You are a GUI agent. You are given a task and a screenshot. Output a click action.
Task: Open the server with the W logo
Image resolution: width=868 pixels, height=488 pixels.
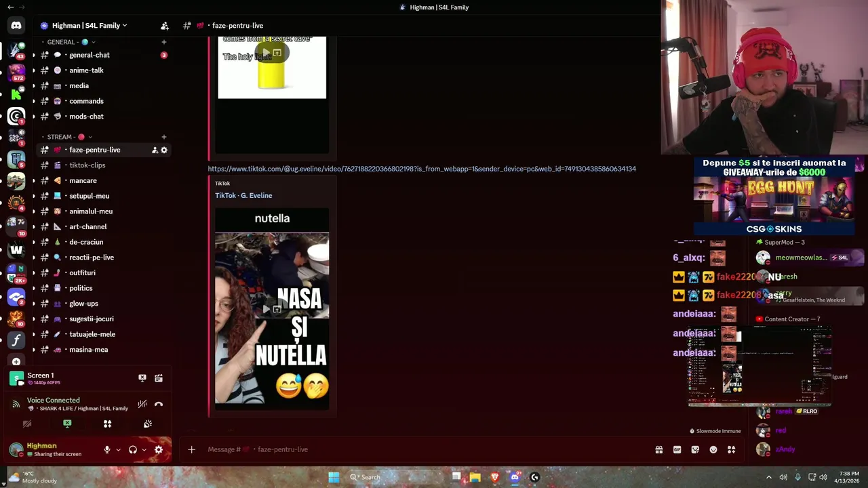[x=16, y=249]
